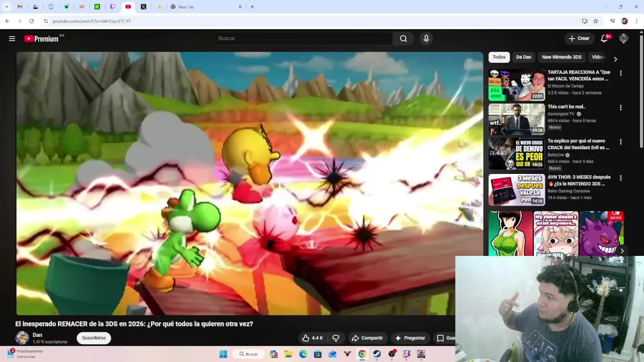Bookmark this page with star icon

596,21
